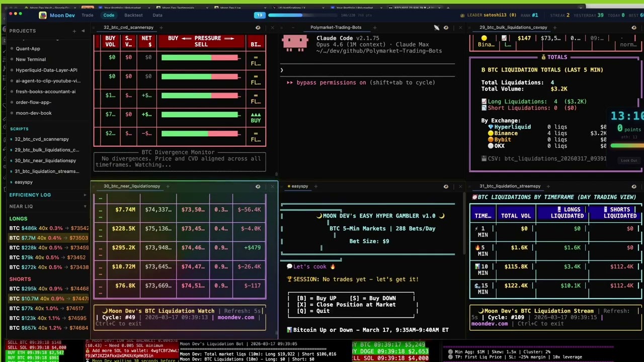Viewport: 644px width, 362px height.
Task: Select the BTC $657k 40x short entry
Action: (x=49, y=328)
